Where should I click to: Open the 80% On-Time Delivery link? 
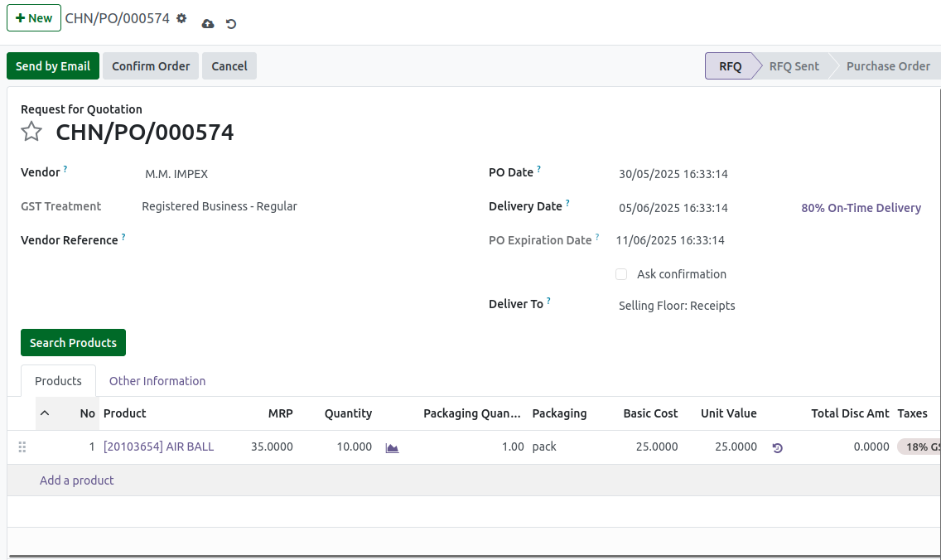[x=861, y=208]
